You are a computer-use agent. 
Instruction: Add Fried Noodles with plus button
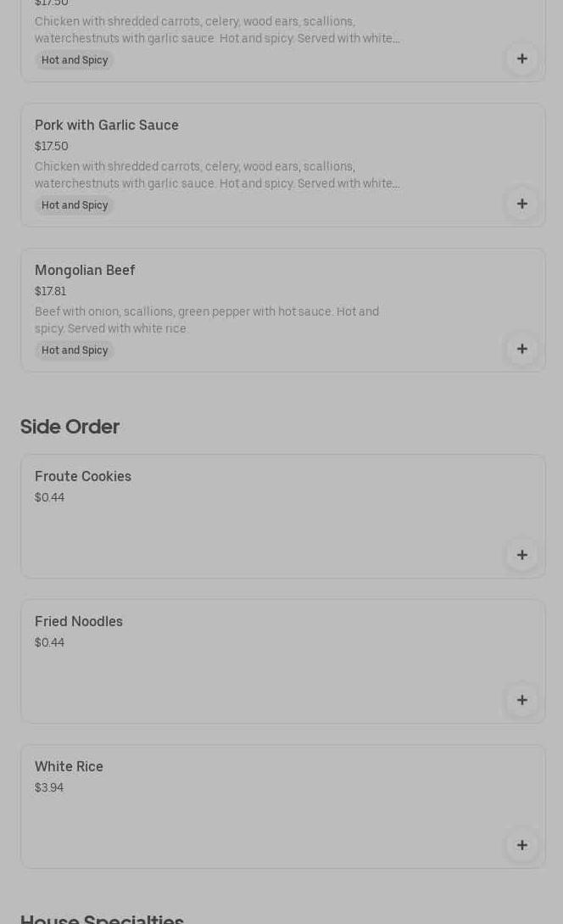point(521,700)
